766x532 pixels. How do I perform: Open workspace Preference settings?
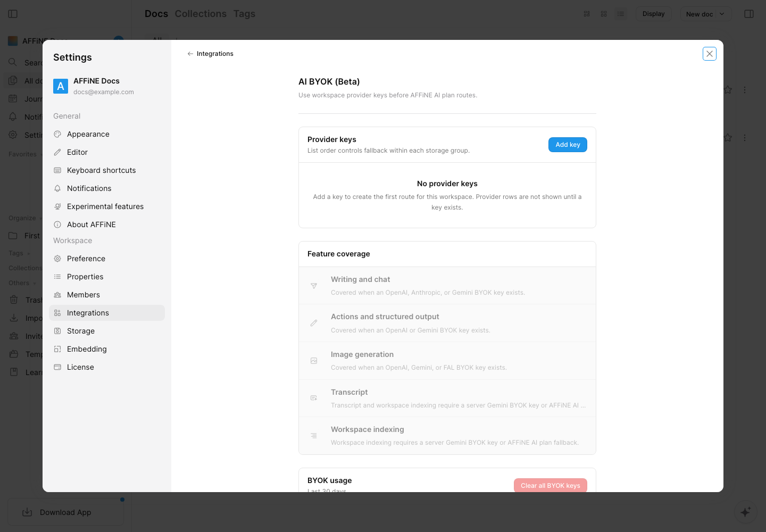click(107, 259)
